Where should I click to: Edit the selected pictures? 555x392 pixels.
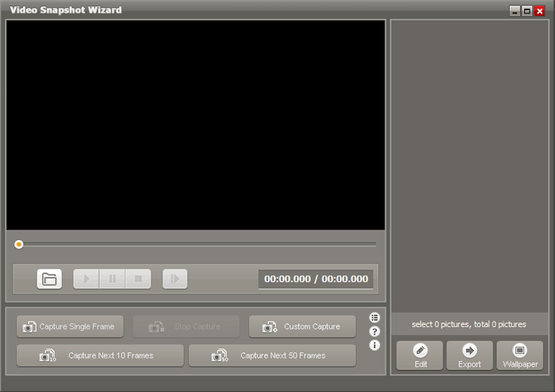tap(420, 356)
